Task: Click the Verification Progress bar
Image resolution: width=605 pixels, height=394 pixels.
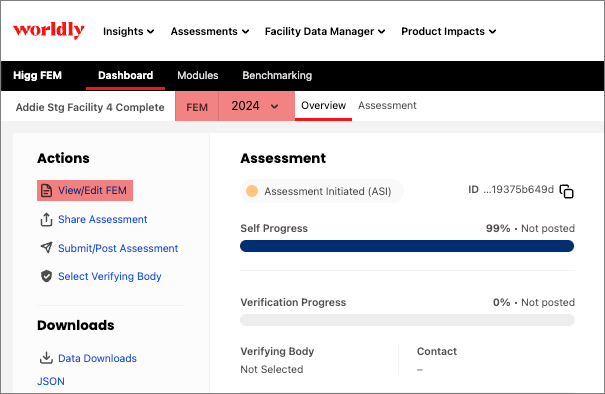Action: point(407,320)
